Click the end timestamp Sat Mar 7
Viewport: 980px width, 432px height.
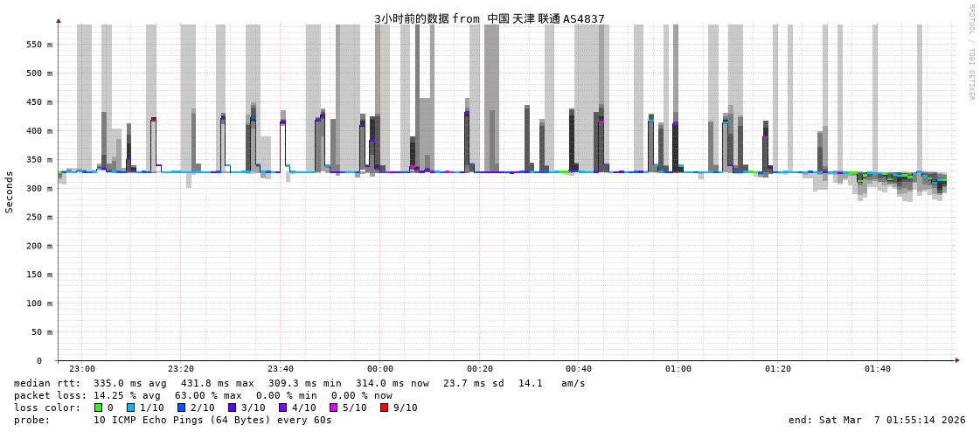[877, 420]
